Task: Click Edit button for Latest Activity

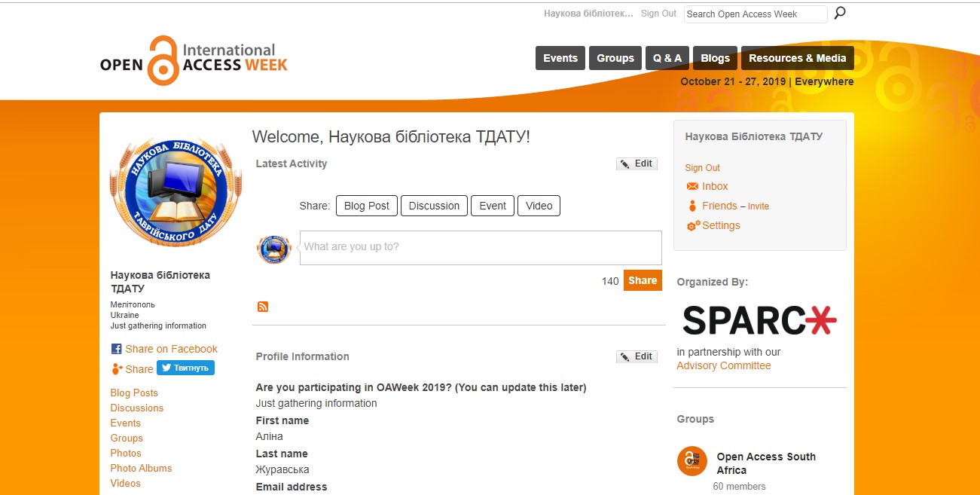Action: point(637,163)
